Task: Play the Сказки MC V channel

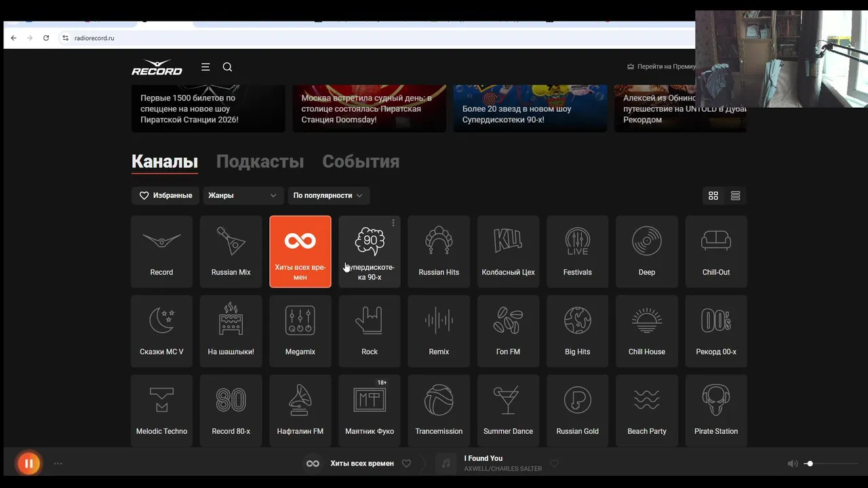Action: tap(161, 331)
